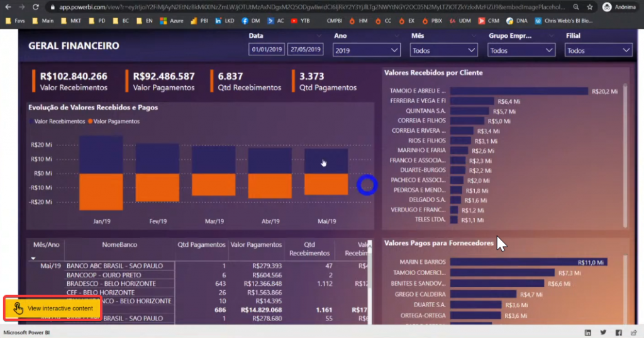
Task: Expand the Grupo Empresa filter dropdown
Action: coord(521,50)
